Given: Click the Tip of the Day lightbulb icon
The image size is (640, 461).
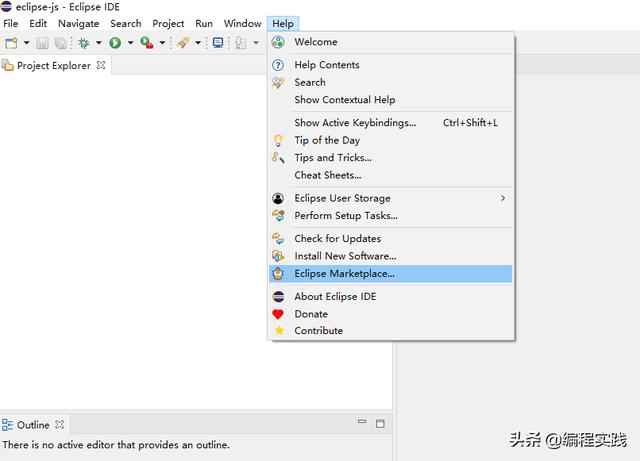Looking at the screenshot, I should 278,140.
